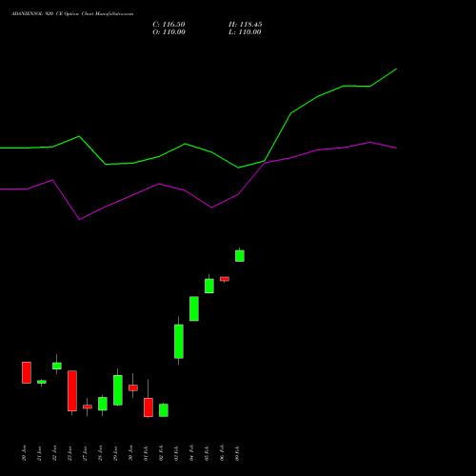
Task: Select the '04 Feb' date label
Action: tap(192, 453)
